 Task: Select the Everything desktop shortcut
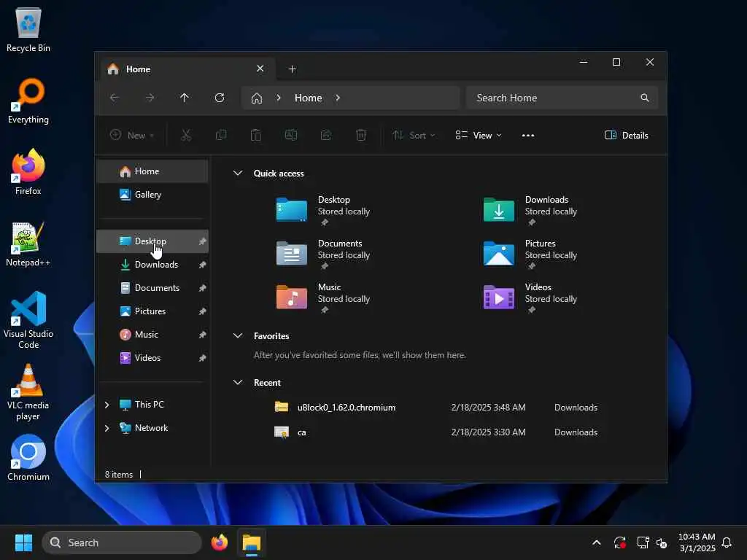click(28, 101)
